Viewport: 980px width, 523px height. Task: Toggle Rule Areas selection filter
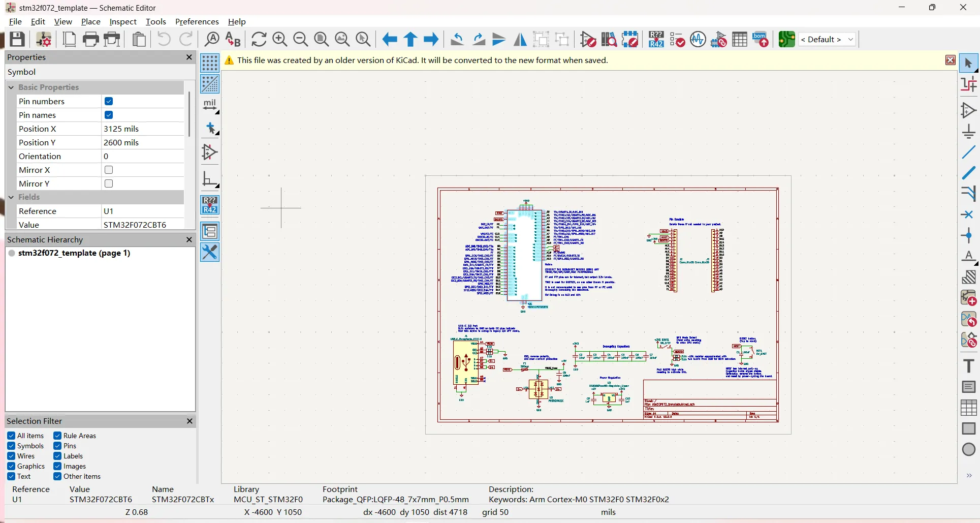coord(57,436)
